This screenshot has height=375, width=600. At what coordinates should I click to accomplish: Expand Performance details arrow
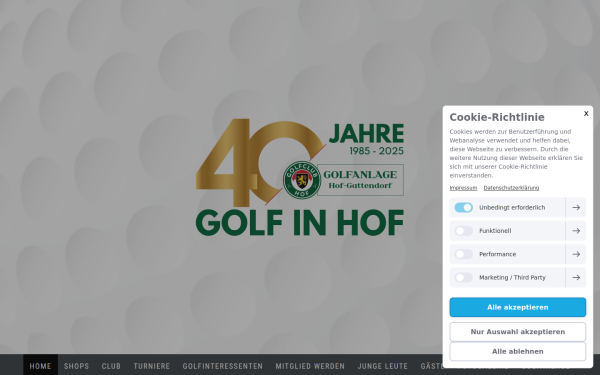pos(576,254)
